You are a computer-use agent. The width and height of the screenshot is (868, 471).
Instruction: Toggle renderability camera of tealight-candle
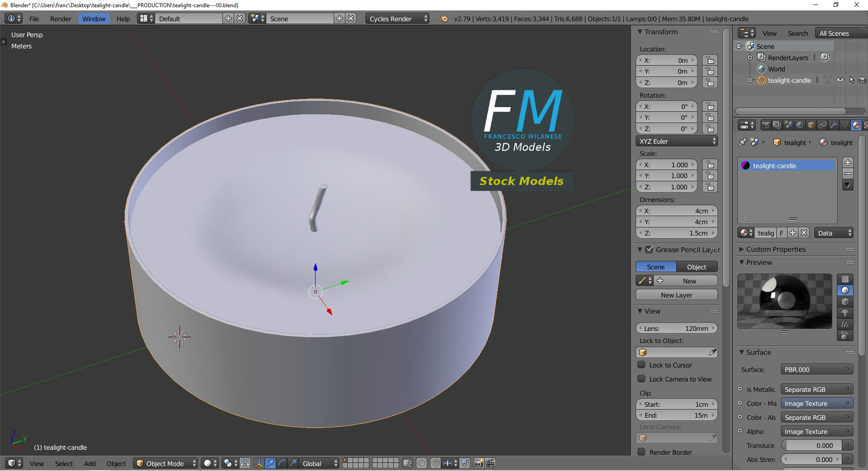863,80
